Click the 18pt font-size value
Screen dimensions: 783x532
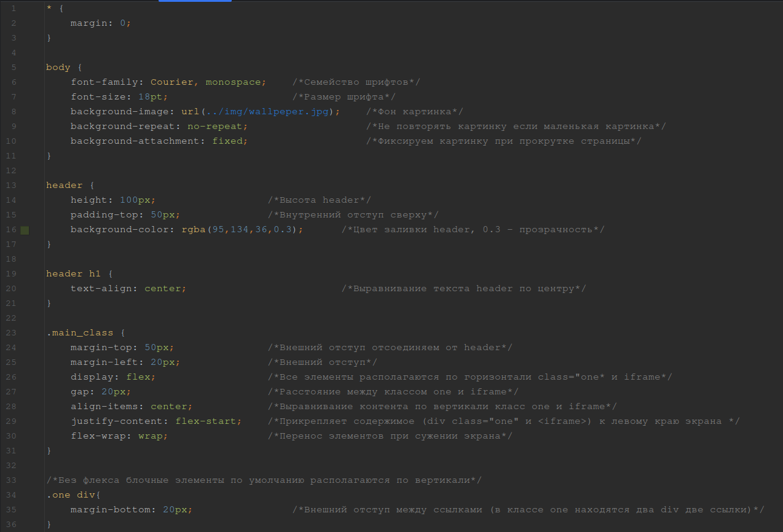(150, 97)
